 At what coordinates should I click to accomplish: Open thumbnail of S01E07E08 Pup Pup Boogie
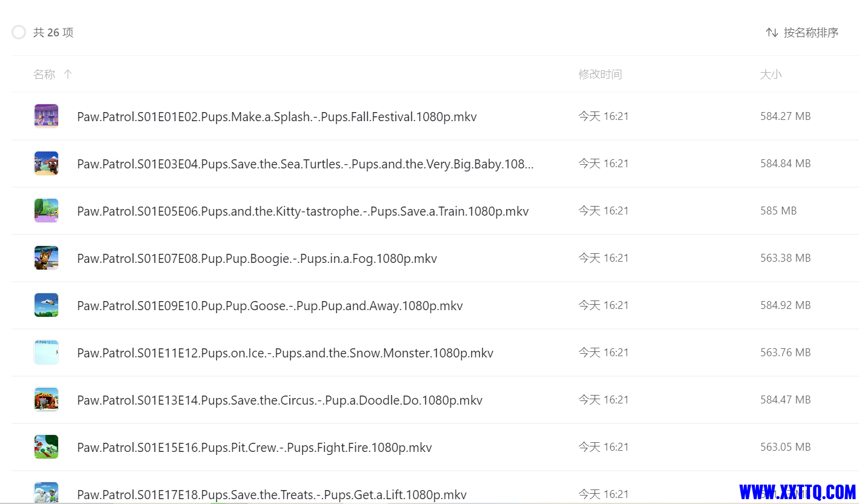[x=46, y=257]
